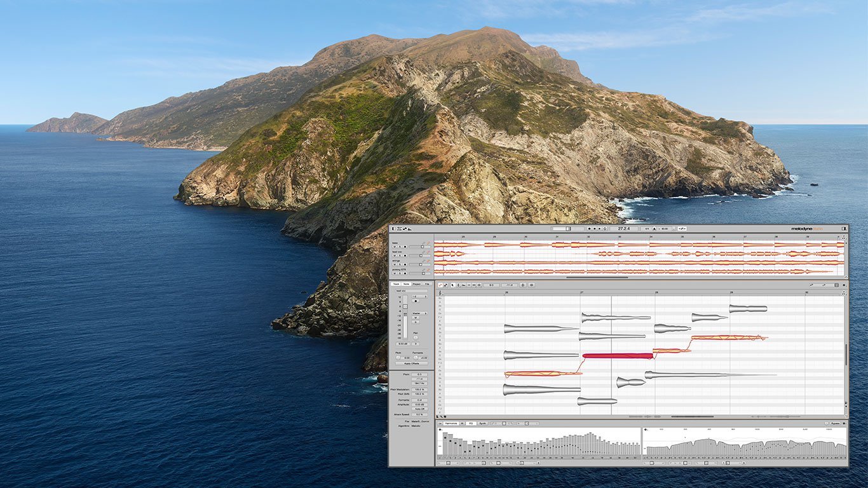Click the Synth button in the sound editor
Viewport: 868px width, 488px height.
[482, 423]
